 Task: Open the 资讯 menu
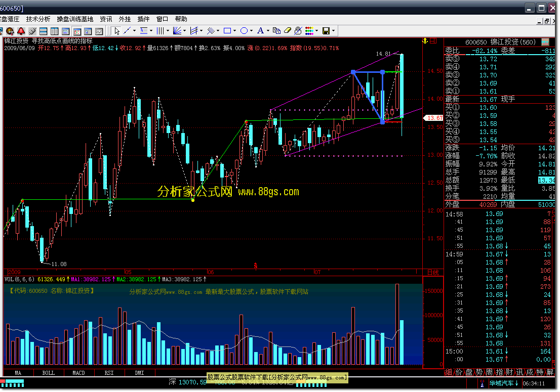(106, 19)
